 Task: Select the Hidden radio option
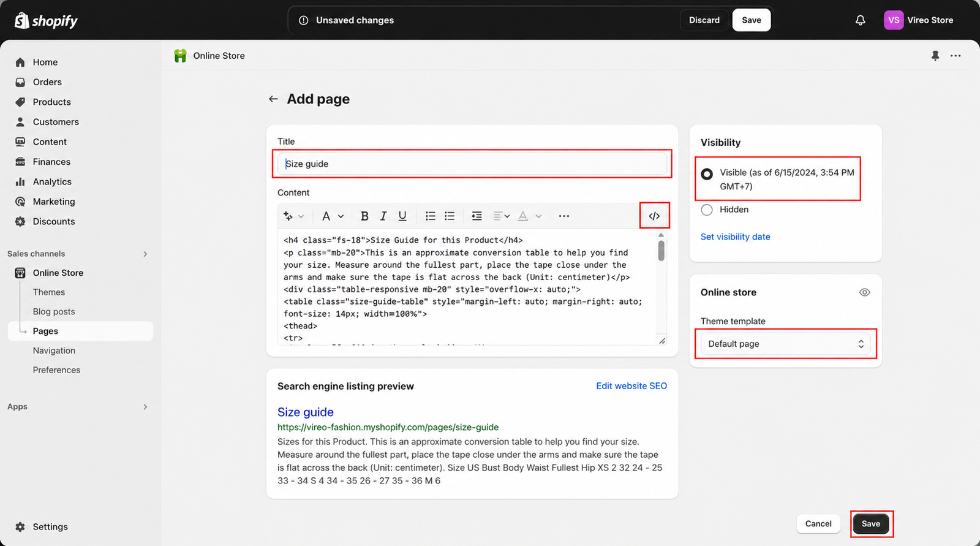[707, 210]
